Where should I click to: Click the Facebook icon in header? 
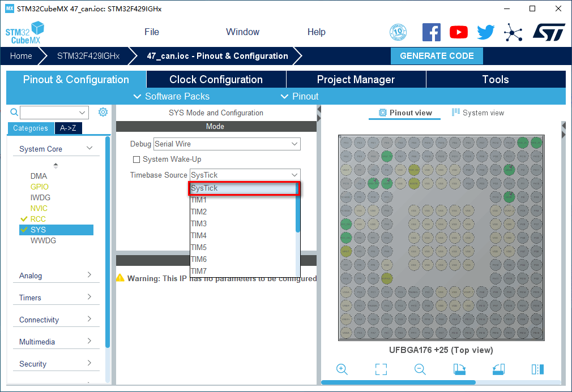click(x=431, y=32)
